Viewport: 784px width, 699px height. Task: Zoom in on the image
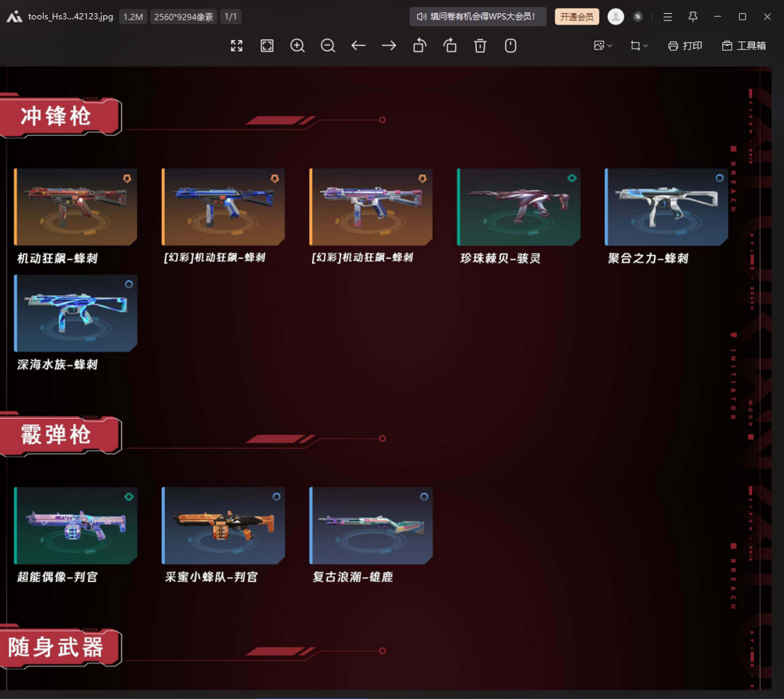pos(298,46)
